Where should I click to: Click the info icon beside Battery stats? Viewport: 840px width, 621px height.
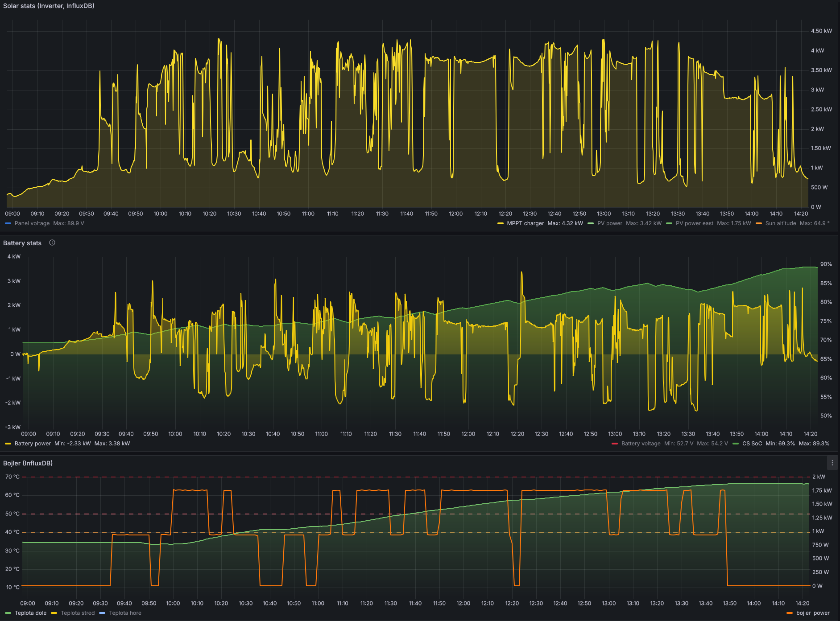[52, 243]
